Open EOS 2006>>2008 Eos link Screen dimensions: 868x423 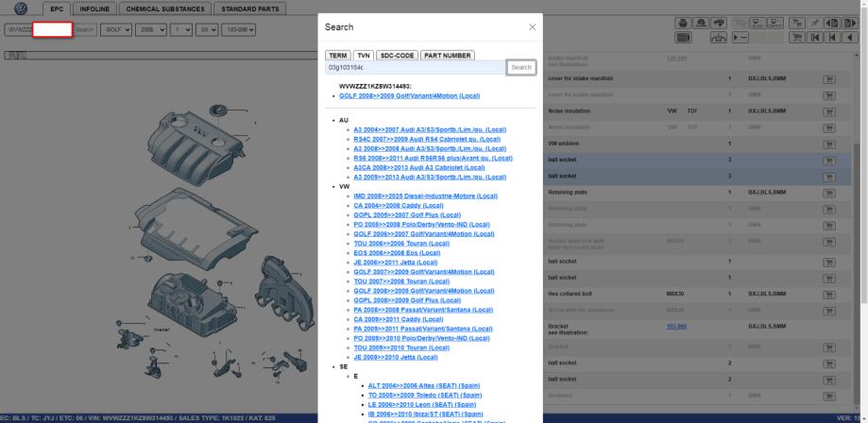(x=395, y=253)
